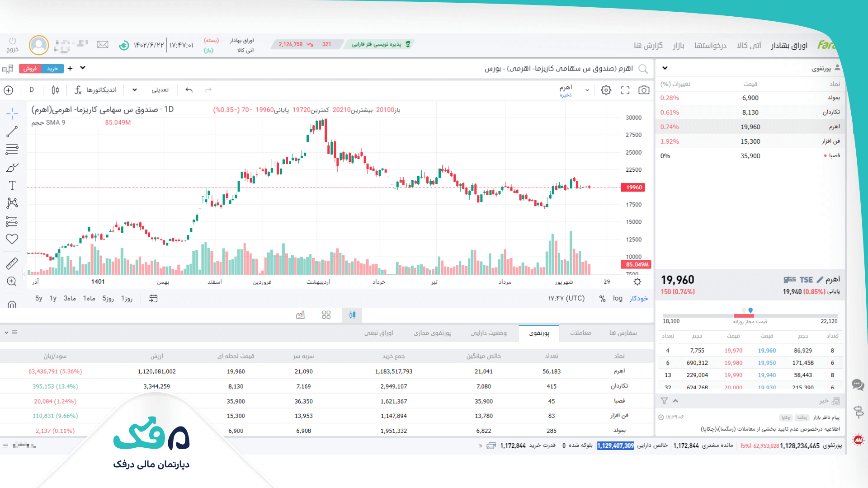The image size is (868, 488).
Task: Open the go-to-date calendar icon
Action: [x=153, y=299]
